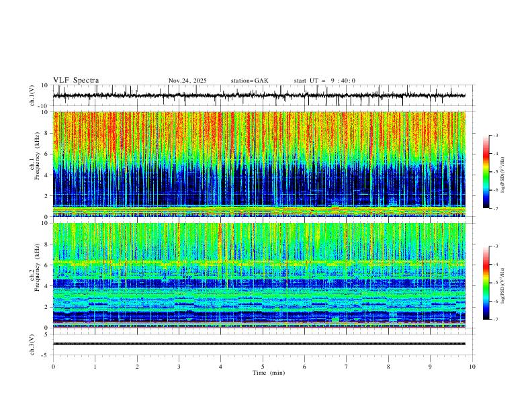Click the "ch.1(V)" axis label
Image resolution: width=532 pixels, height=411 pixels.
(32, 95)
